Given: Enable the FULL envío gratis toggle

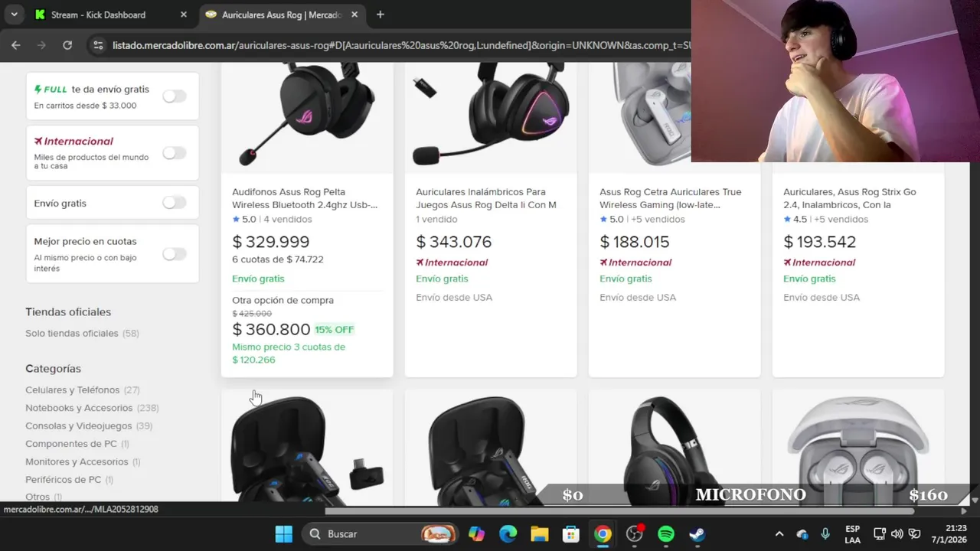Looking at the screenshot, I should click(175, 96).
